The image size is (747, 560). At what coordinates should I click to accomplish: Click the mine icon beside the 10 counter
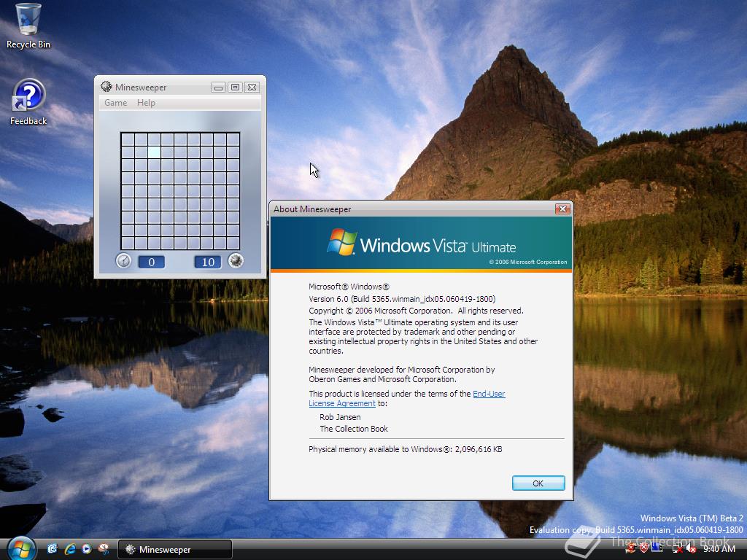(236, 261)
